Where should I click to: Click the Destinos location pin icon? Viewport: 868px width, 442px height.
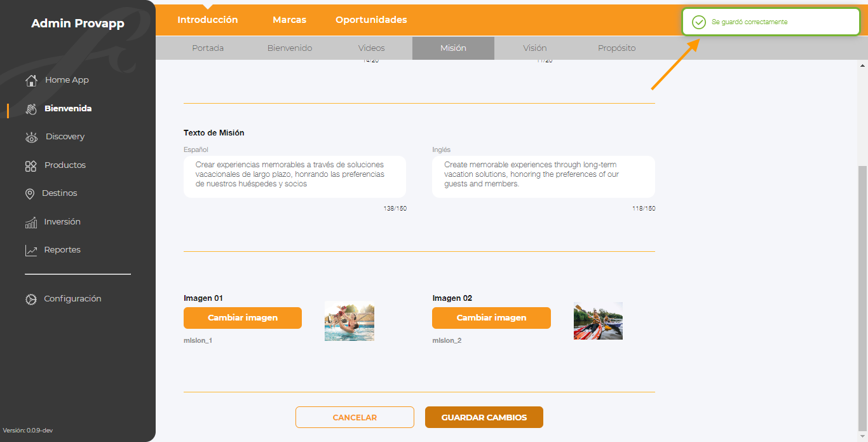[30, 194]
